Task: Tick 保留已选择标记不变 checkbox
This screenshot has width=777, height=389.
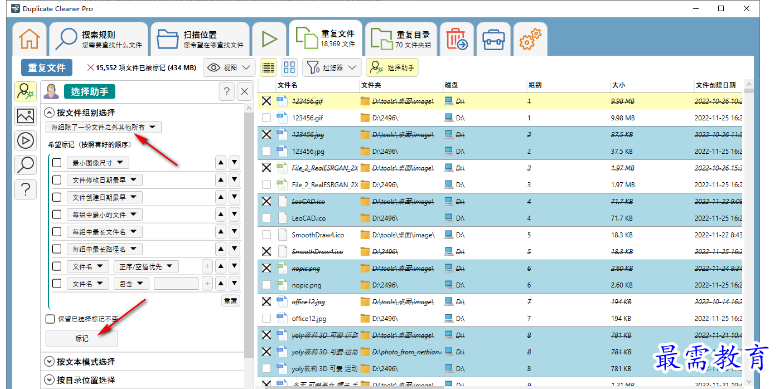Action: 50,319
